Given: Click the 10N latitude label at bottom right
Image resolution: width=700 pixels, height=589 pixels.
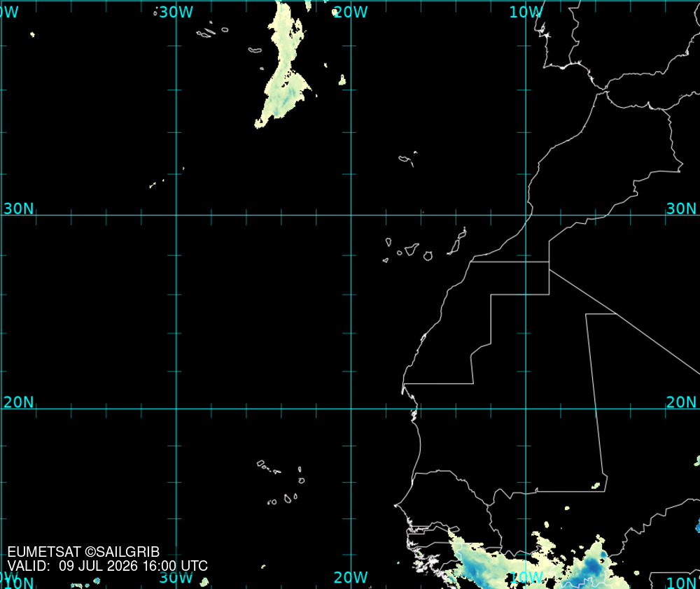Looking at the screenshot, I should [681, 583].
